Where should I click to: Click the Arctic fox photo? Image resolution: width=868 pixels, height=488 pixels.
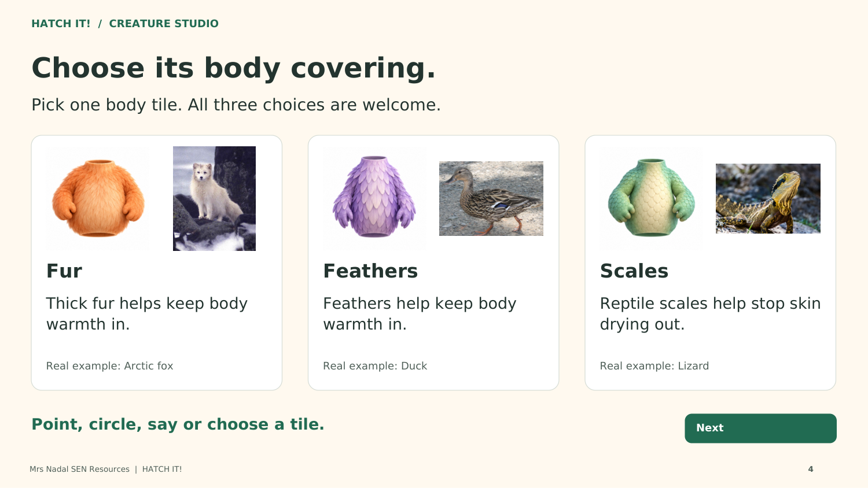[x=214, y=198]
